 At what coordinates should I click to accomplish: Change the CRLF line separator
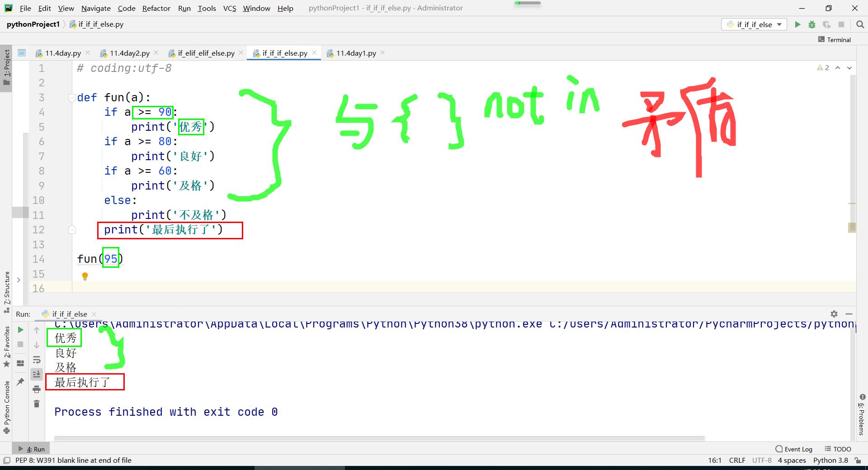[x=737, y=461]
